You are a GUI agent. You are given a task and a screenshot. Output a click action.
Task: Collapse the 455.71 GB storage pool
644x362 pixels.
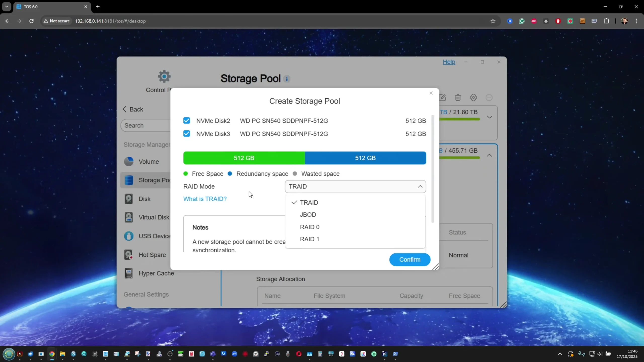coord(489,156)
